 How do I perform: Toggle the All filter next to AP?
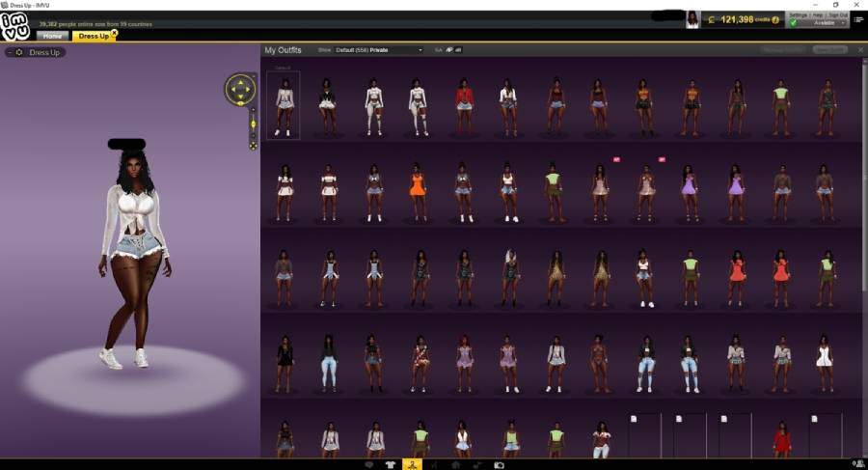[x=458, y=50]
